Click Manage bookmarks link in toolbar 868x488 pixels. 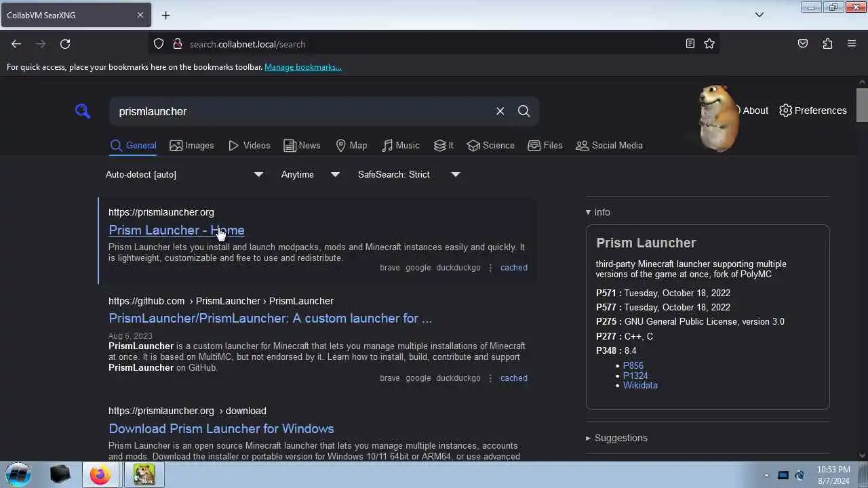(x=302, y=67)
